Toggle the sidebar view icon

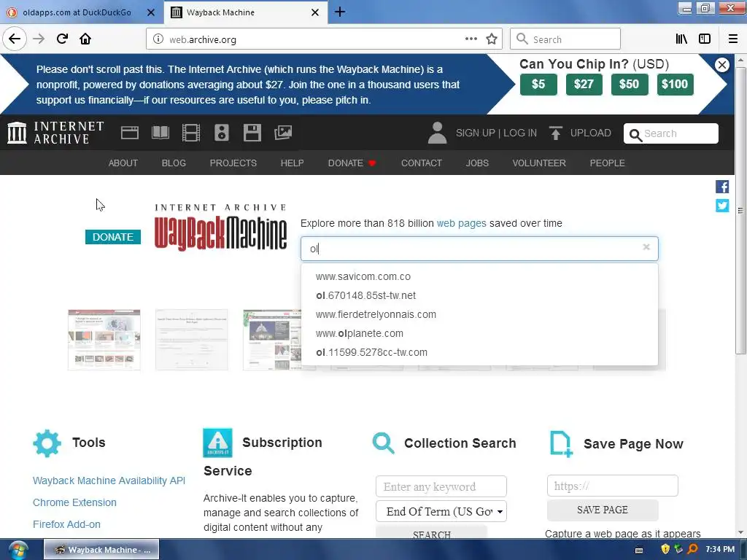tap(705, 39)
